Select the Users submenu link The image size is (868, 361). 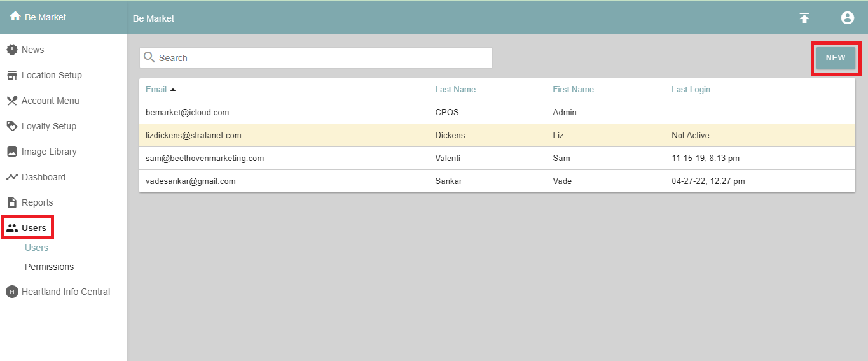[36, 248]
